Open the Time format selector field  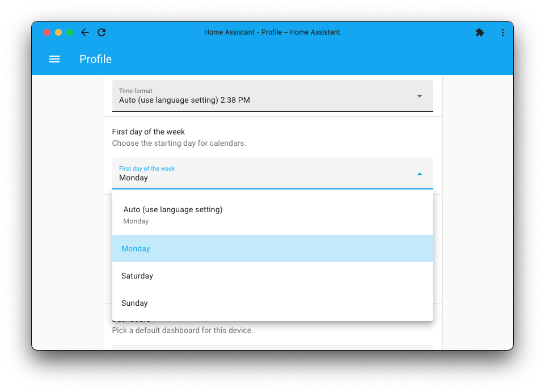tap(255, 96)
